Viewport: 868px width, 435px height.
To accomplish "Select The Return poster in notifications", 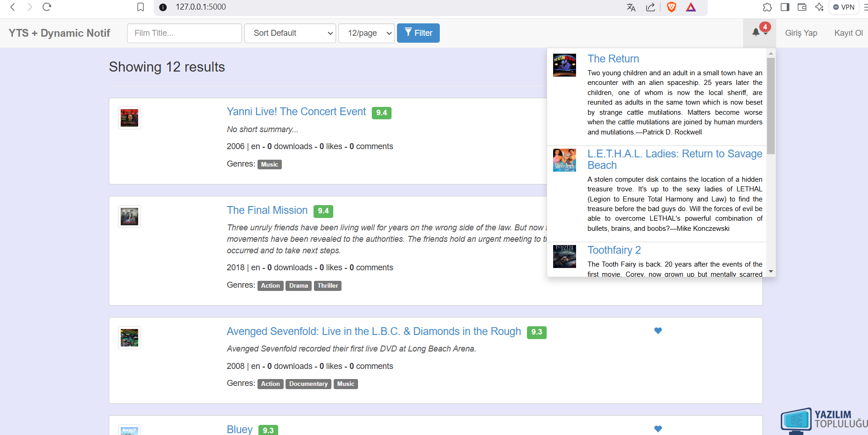I will click(x=565, y=65).
